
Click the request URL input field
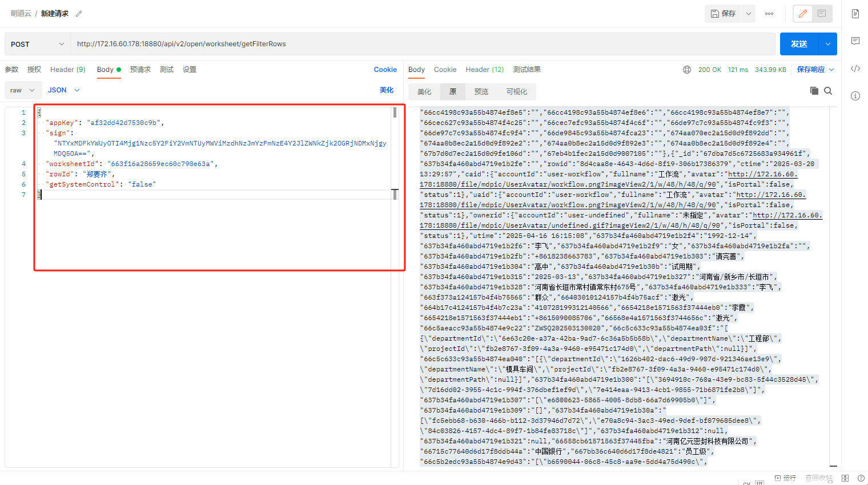pyautogui.click(x=423, y=44)
